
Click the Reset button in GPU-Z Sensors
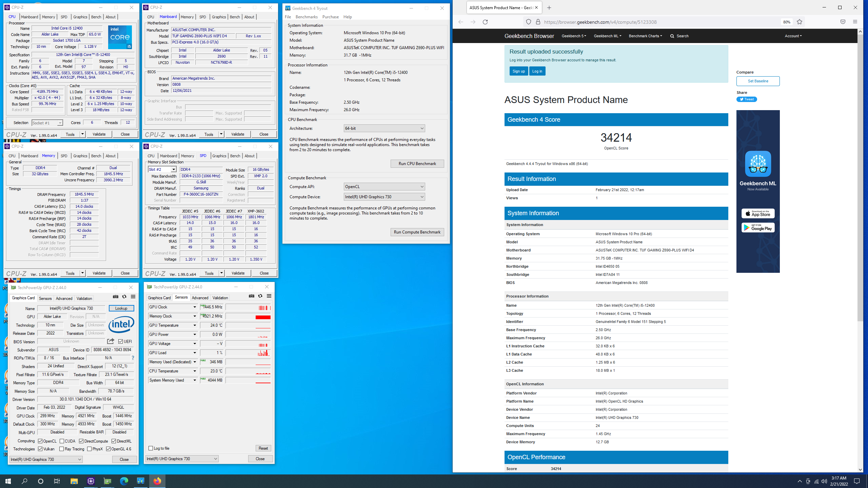263,448
